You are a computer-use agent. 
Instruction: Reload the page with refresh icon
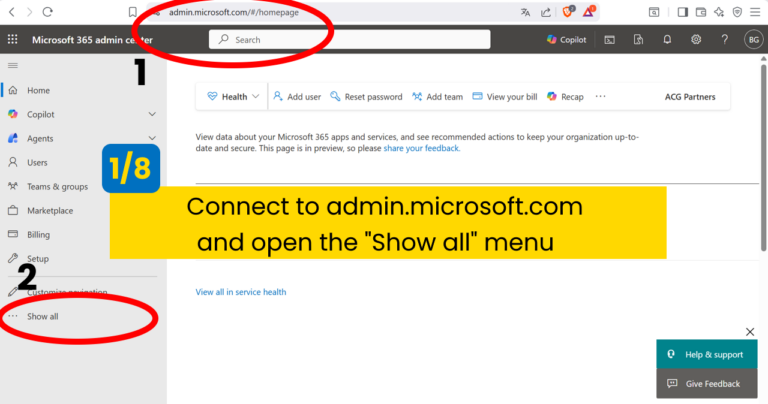click(x=47, y=12)
